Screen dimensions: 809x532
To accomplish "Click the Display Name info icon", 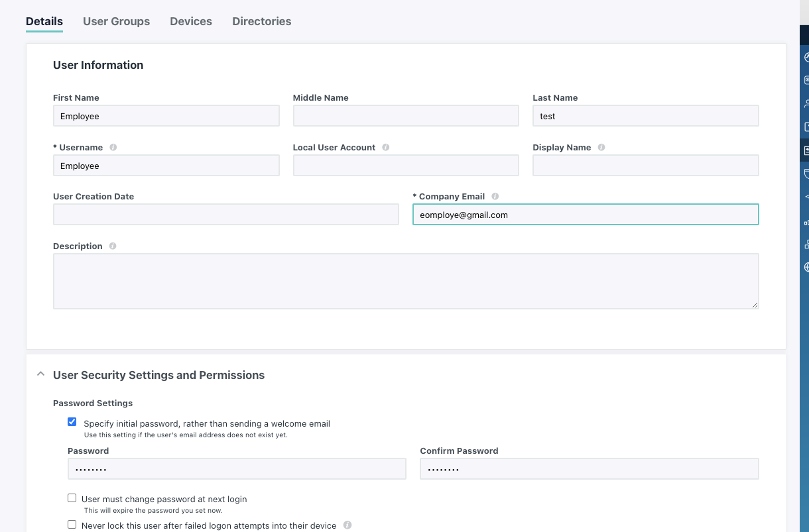I will (x=601, y=148).
